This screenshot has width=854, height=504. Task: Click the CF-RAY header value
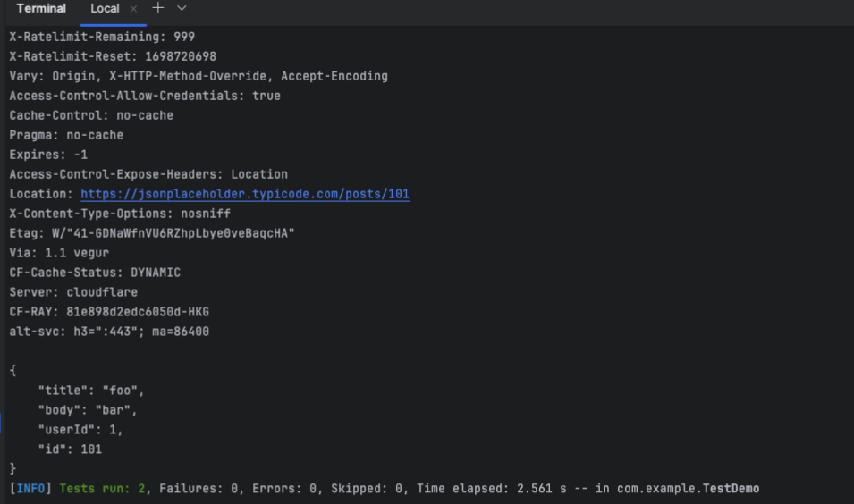138,312
